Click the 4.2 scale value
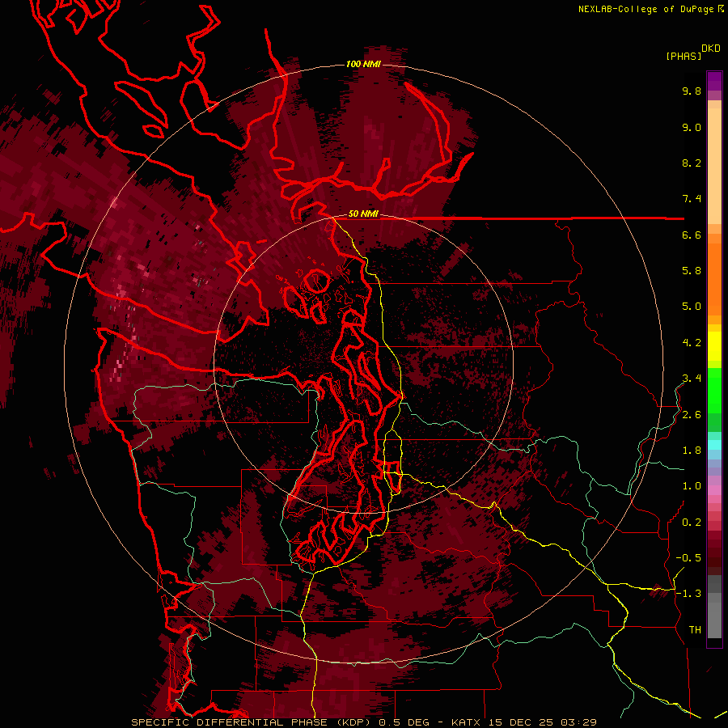 click(692, 343)
